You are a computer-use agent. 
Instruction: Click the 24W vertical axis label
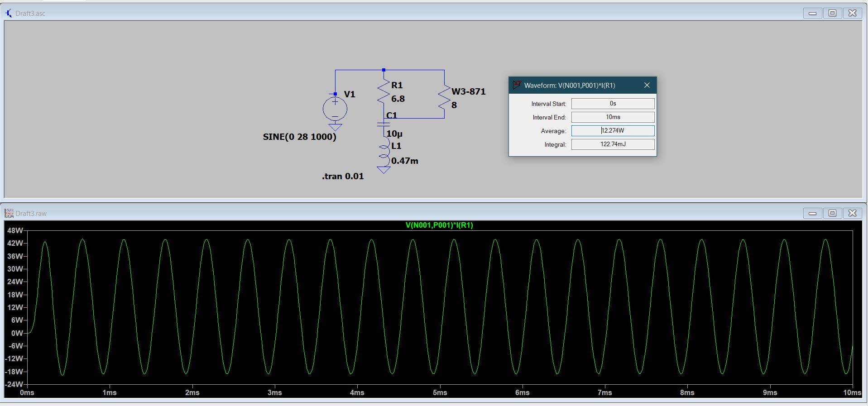click(x=15, y=282)
